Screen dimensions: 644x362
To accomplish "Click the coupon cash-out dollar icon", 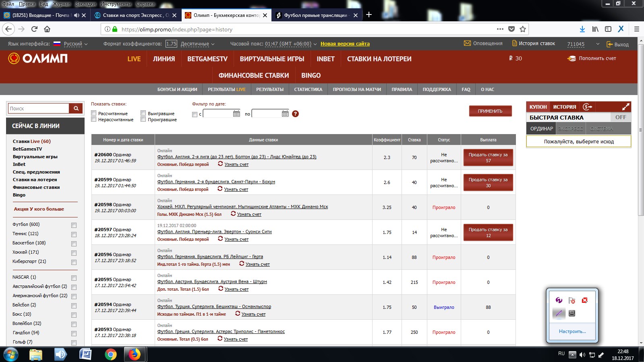I will coord(588,107).
